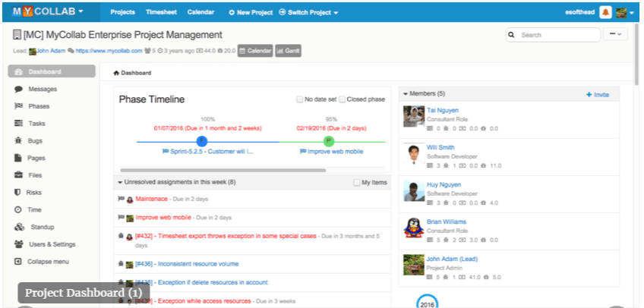Viewport: 644px width, 308px height.
Task: Focus the Search input field
Action: point(553,35)
